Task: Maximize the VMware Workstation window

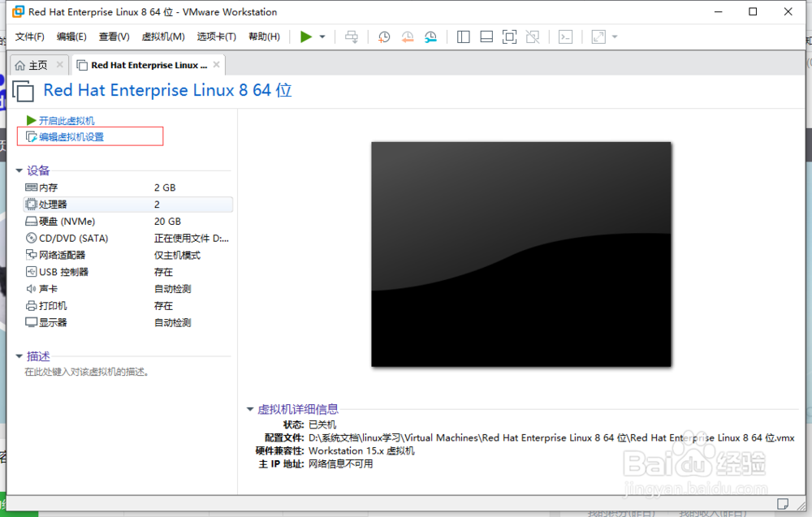Action: click(753, 11)
